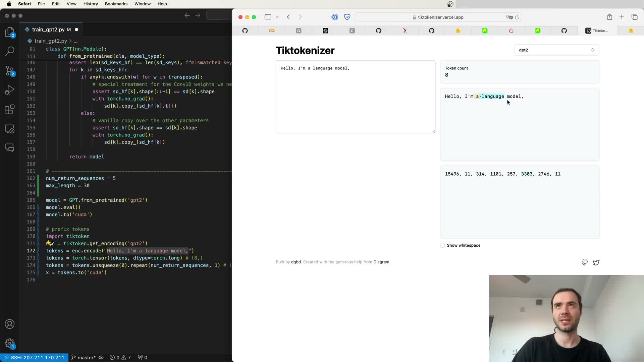Open the dqbd author link
This screenshot has width=644, height=362.
(296, 262)
